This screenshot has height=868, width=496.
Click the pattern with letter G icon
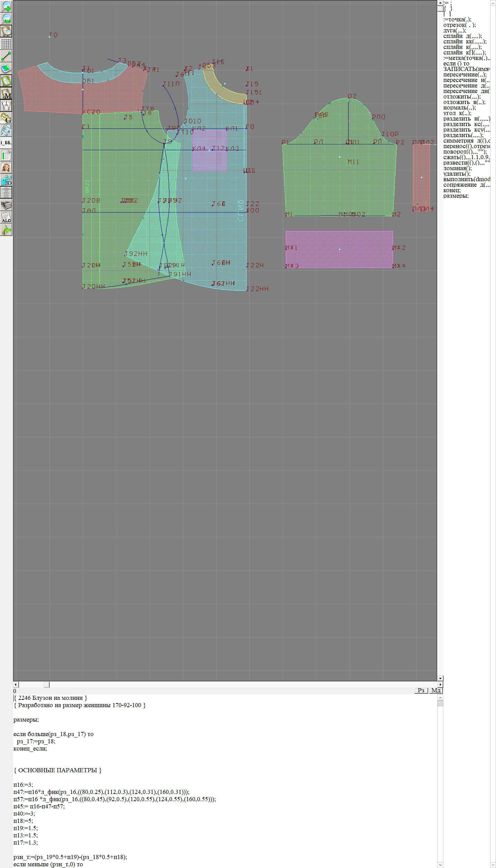pos(6,118)
